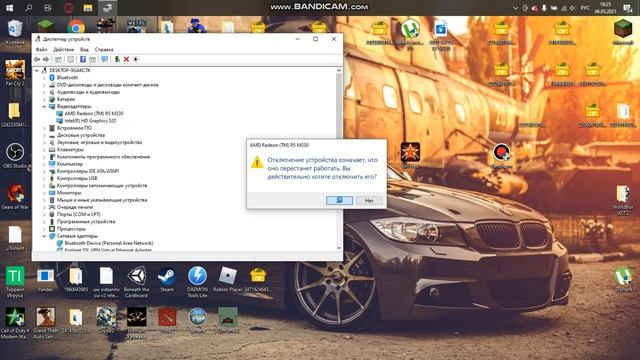Click the disable device down-arrow toolbar icon
The image size is (640, 360).
click(x=136, y=60)
